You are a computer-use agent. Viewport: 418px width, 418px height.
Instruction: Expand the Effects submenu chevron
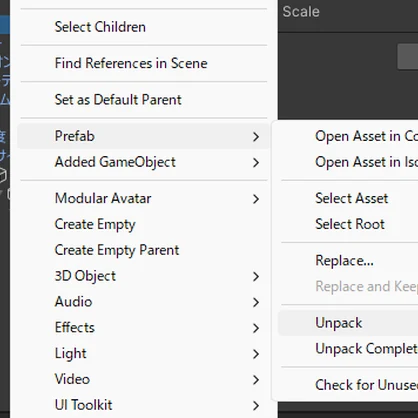(256, 328)
